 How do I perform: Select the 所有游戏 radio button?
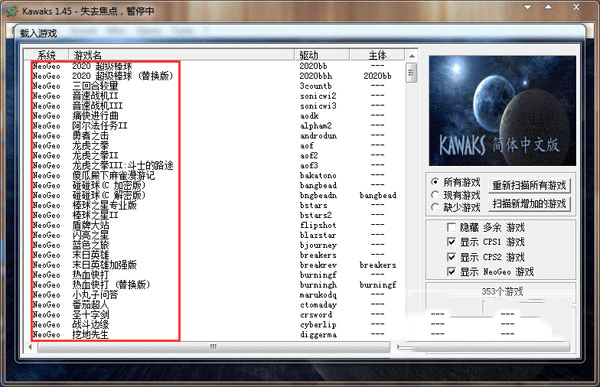coord(435,182)
